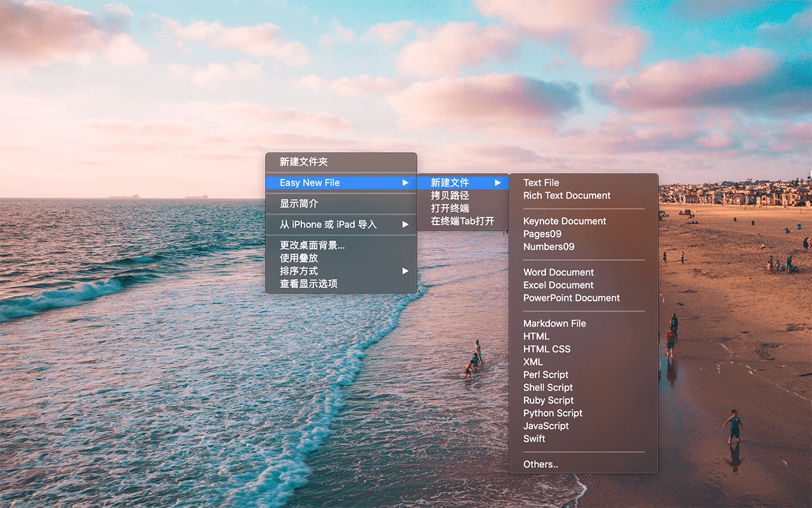Viewport: 812px width, 508px height.
Task: Create a Rich Text Document
Action: pos(566,195)
